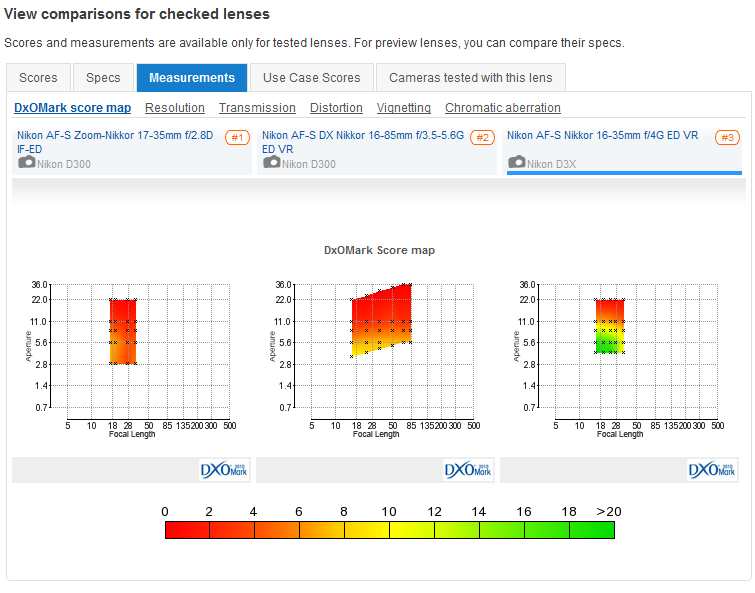
Task: Click camera icon under 16-85mm lens
Action: pos(271,162)
